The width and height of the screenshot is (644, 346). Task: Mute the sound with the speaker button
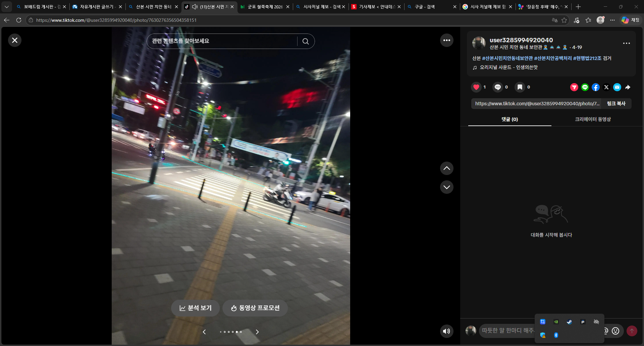point(447,331)
